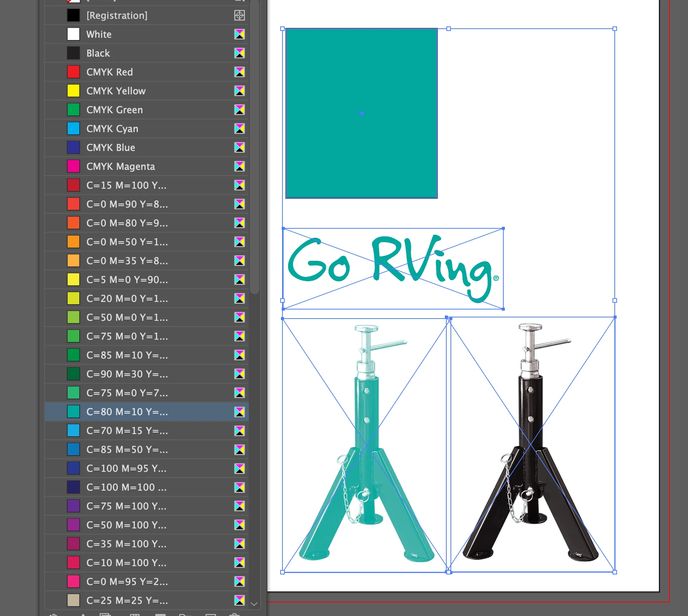Click process icon on C=0 M=50 row

[x=239, y=242]
